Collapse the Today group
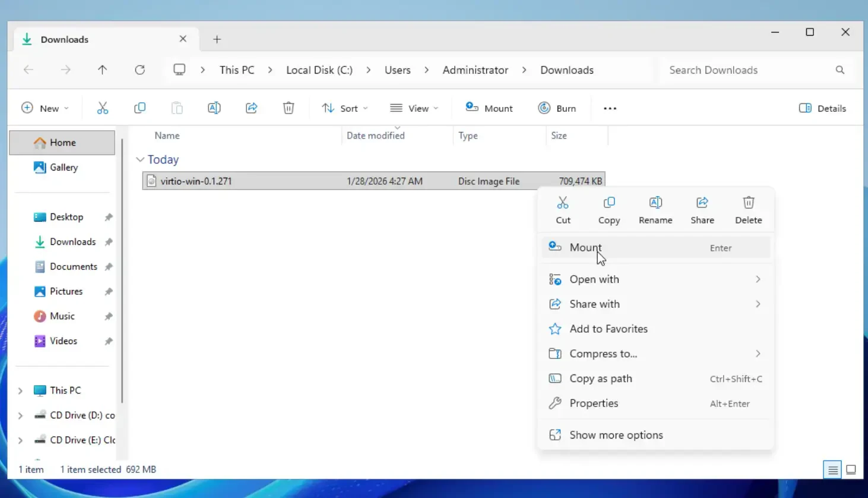The width and height of the screenshot is (868, 498). point(140,160)
